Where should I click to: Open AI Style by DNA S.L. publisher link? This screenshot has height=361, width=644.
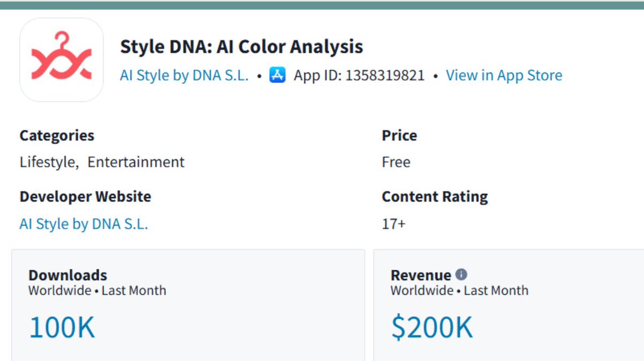pyautogui.click(x=184, y=76)
